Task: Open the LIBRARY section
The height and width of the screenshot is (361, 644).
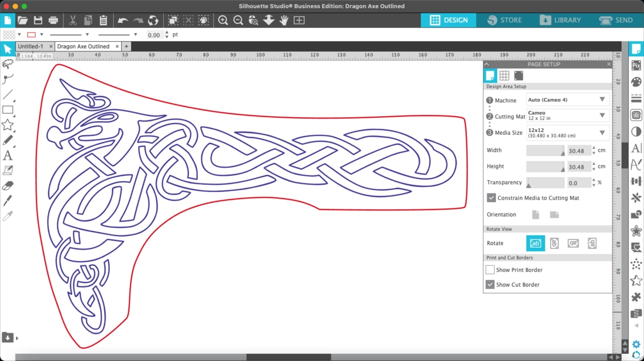Action: 560,20
